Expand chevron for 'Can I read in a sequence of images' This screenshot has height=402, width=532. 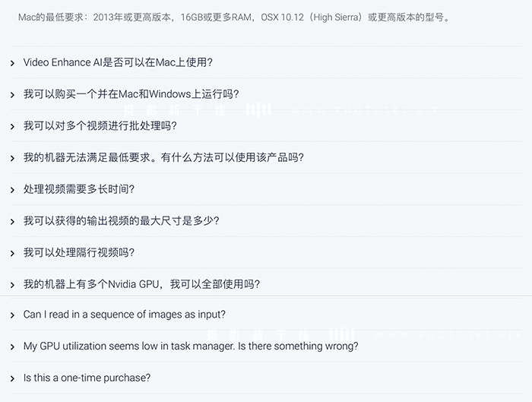tap(13, 315)
